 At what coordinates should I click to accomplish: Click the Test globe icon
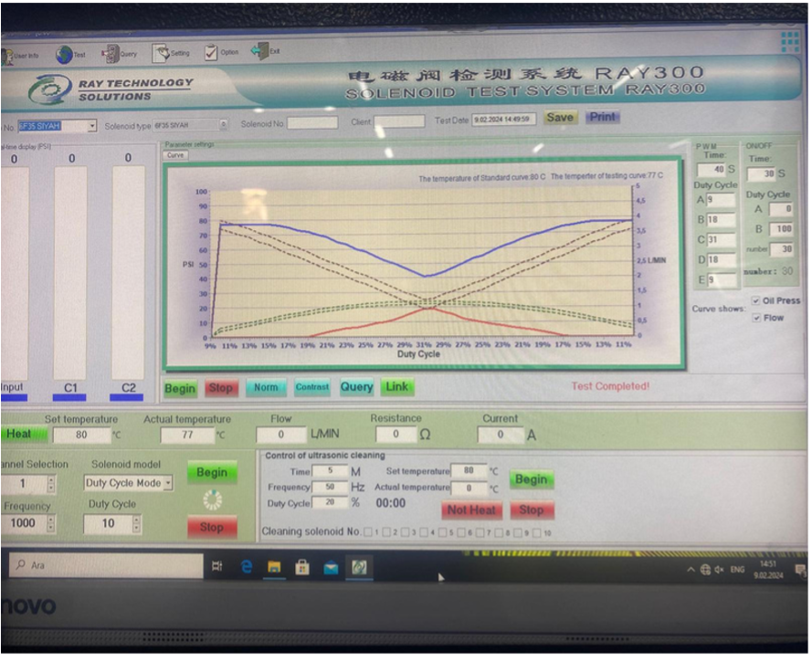tap(64, 55)
